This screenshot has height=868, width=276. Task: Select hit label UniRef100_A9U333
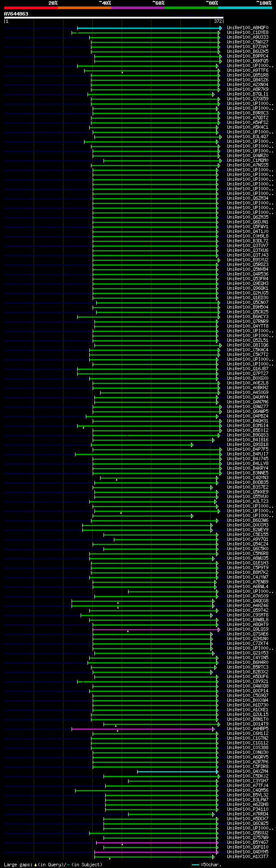point(248,37)
